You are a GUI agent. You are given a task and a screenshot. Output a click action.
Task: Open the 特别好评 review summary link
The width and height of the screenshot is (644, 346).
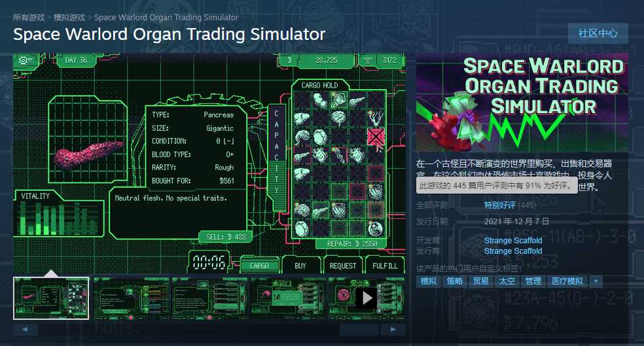click(x=499, y=205)
